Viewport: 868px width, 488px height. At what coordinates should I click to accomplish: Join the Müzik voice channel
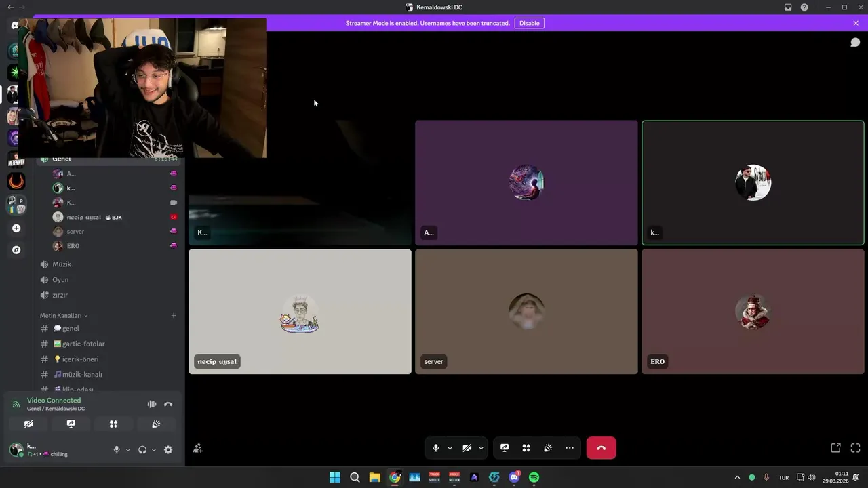(108, 264)
